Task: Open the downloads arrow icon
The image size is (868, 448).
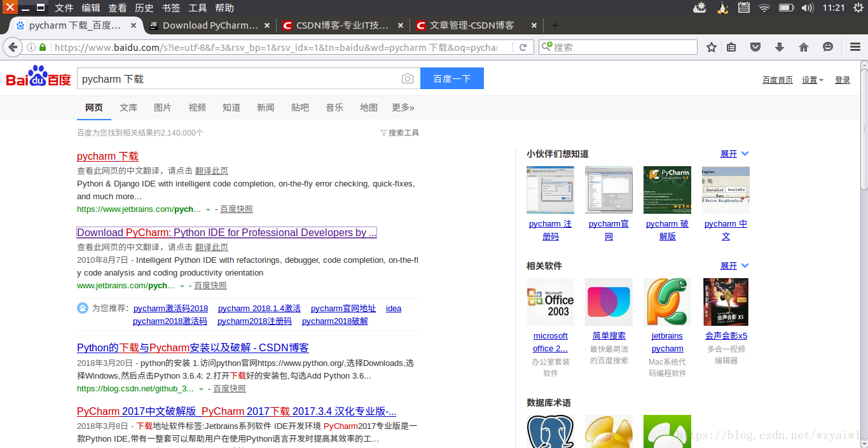Action: pos(780,47)
